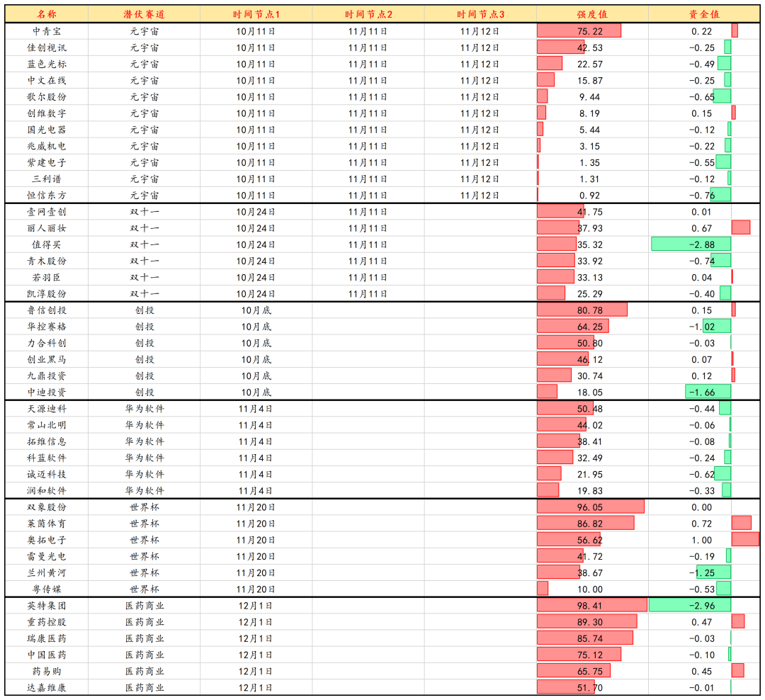Click the 天源迪科 name cell

[x=46, y=409]
